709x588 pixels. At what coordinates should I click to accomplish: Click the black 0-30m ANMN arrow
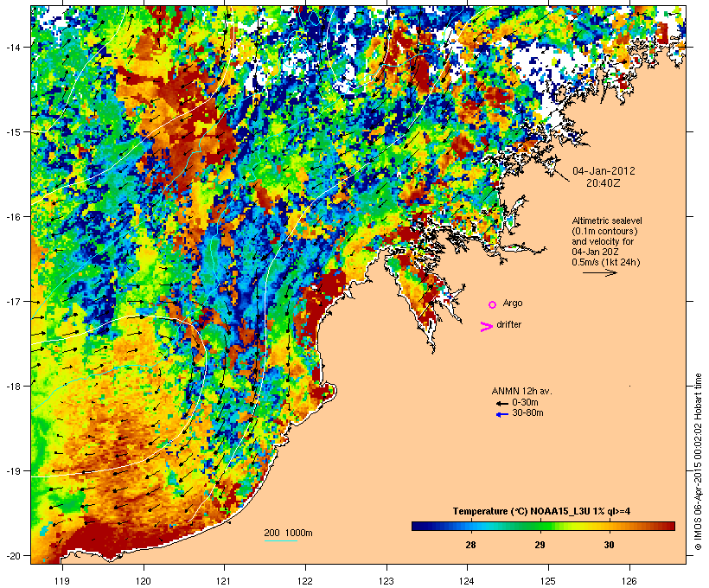point(502,403)
